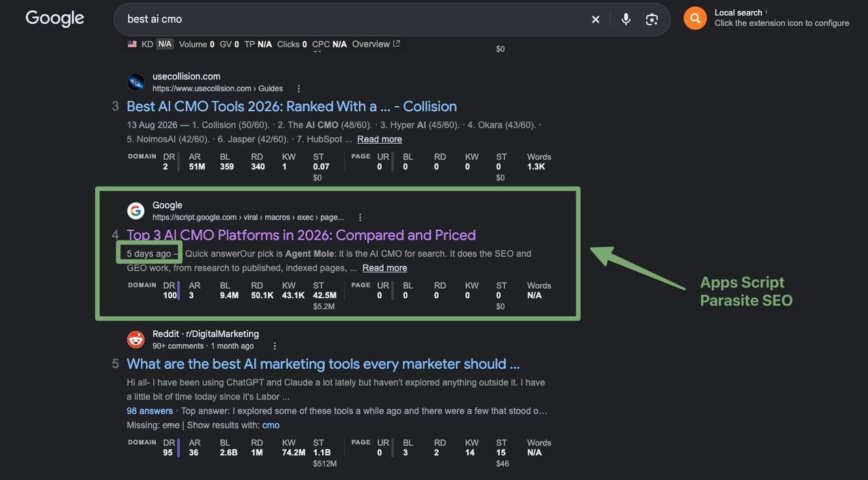Open the three-dot menu for script.google.com result
Screen dimensions: 868x480
click(360, 218)
